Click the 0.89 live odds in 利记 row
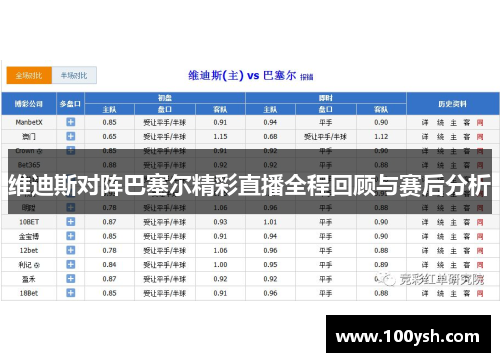Image resolution: width=500 pixels, height=362 pixels. (381, 265)
